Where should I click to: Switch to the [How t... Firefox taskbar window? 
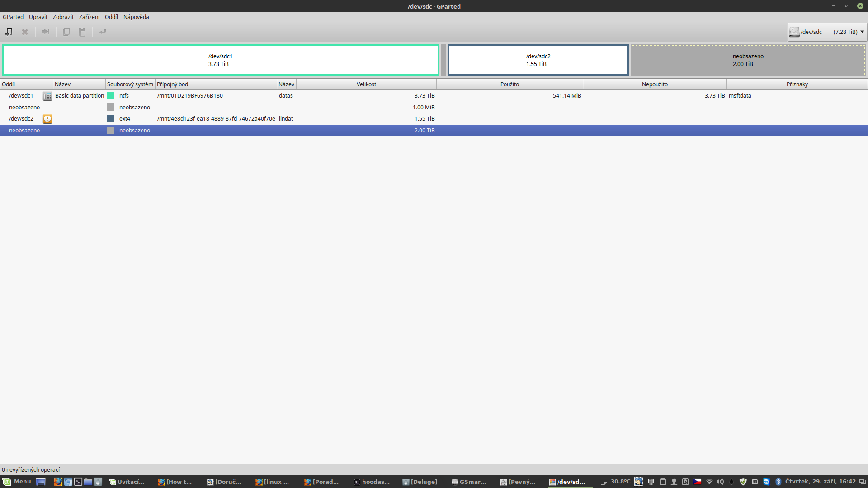point(175,482)
